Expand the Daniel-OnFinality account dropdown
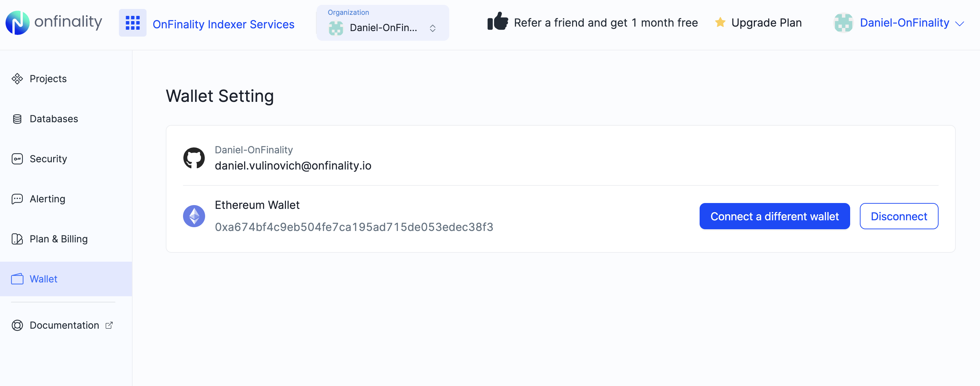 912,22
